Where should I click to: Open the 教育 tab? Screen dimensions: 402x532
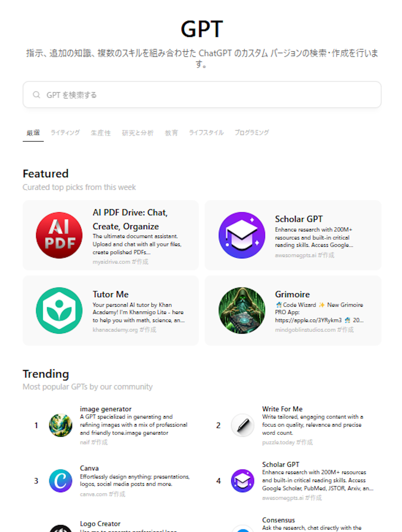coord(171,133)
